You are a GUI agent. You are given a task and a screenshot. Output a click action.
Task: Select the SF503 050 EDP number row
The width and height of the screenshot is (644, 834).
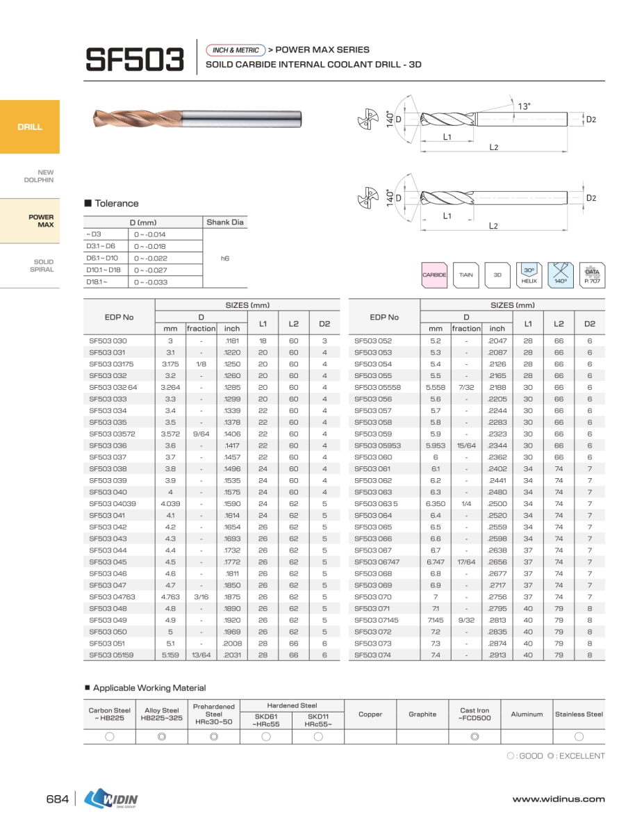(108, 632)
